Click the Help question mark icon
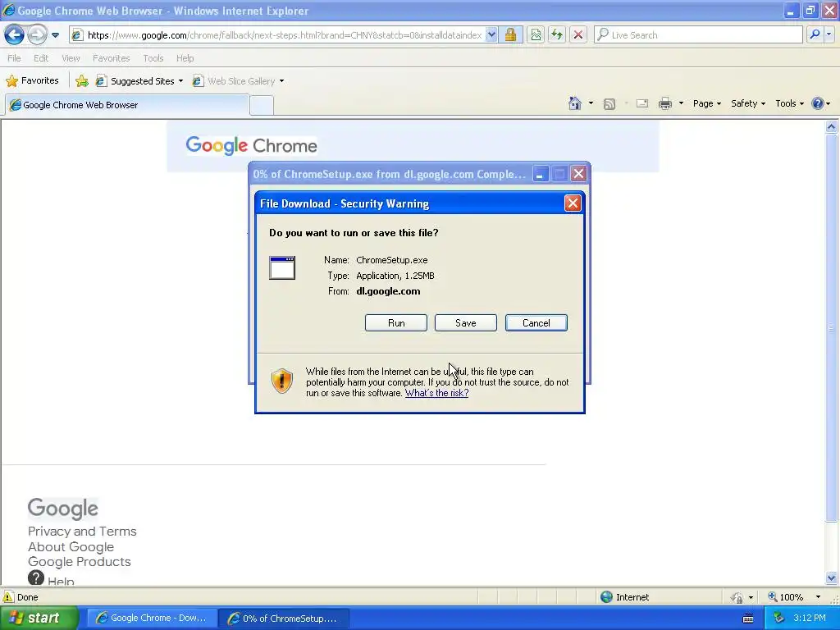Screen dimensions: 840x630 click(x=818, y=103)
